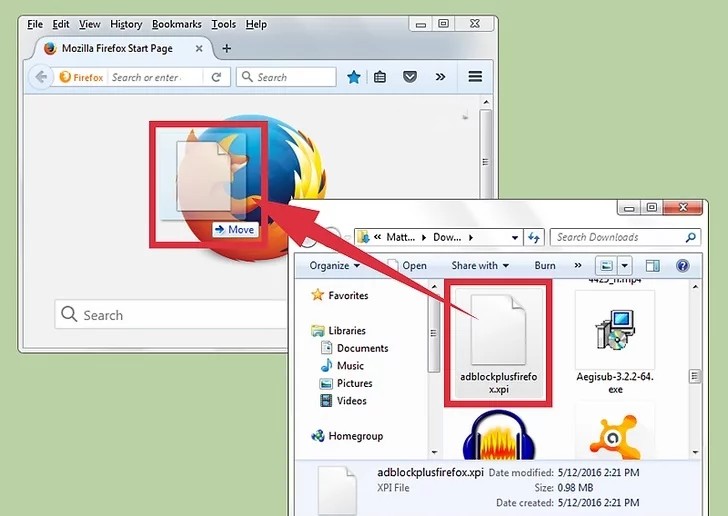Open the Tools menu in Firefox
The image size is (728, 516).
pyautogui.click(x=224, y=24)
